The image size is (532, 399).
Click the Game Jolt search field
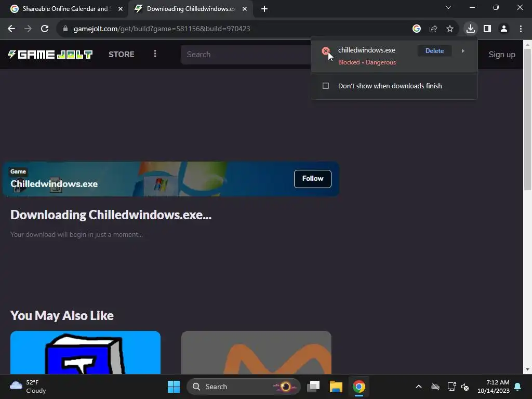coord(245,54)
